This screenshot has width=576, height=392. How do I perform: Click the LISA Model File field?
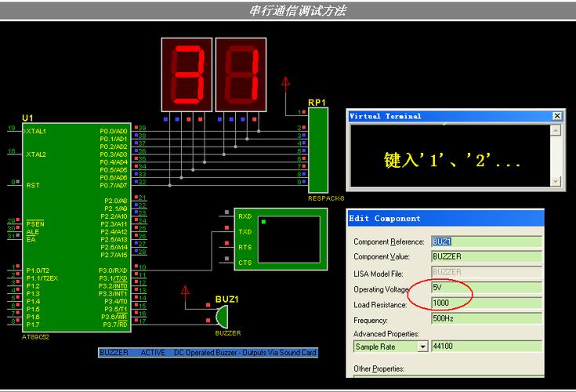click(487, 272)
